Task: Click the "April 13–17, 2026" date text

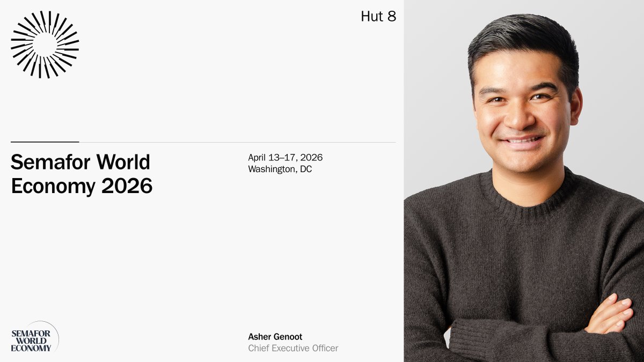Action: click(x=286, y=157)
